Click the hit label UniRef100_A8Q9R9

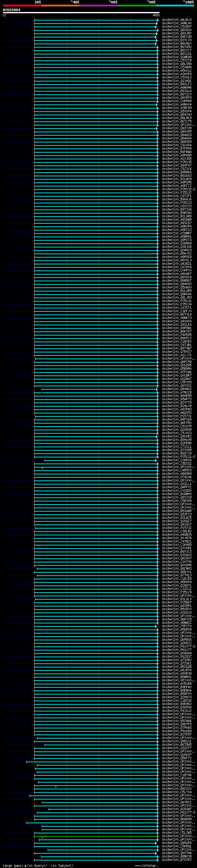pos(176,474)
